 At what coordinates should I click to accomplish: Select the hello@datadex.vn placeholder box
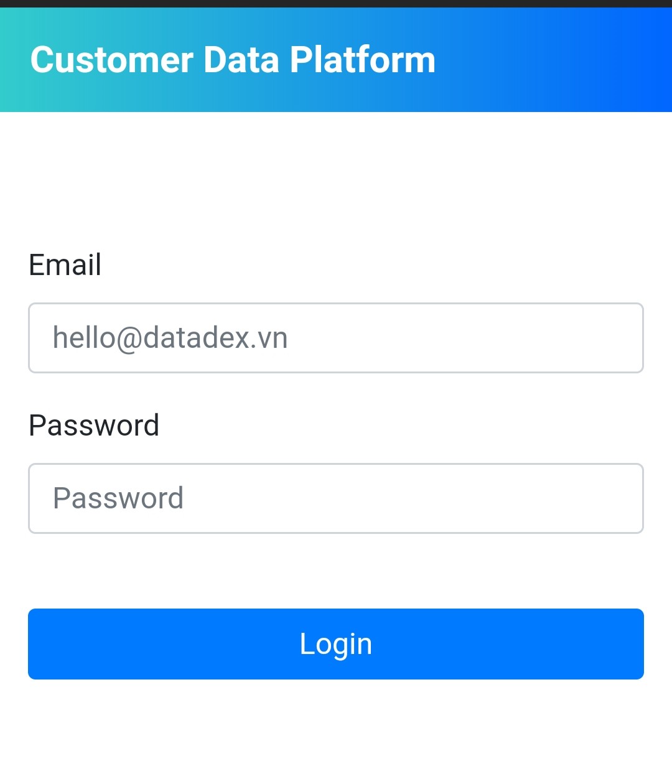coord(336,338)
